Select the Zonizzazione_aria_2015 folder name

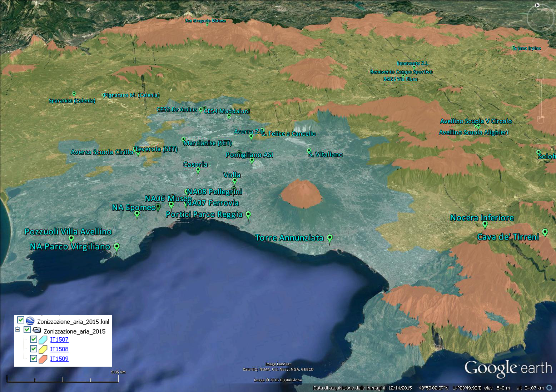click(74, 331)
